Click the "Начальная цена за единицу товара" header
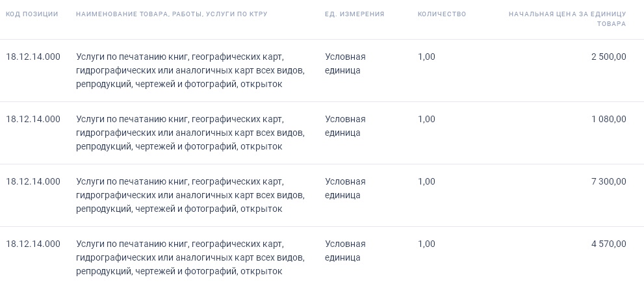 click(567, 19)
